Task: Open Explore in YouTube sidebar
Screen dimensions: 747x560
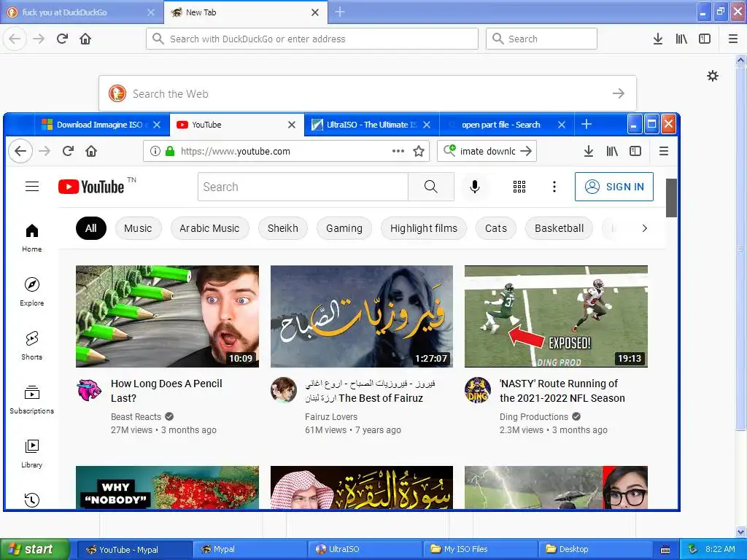Action: (32, 292)
